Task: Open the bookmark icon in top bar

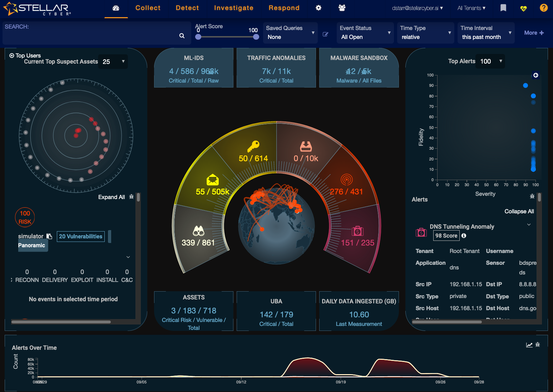Action: click(x=503, y=8)
